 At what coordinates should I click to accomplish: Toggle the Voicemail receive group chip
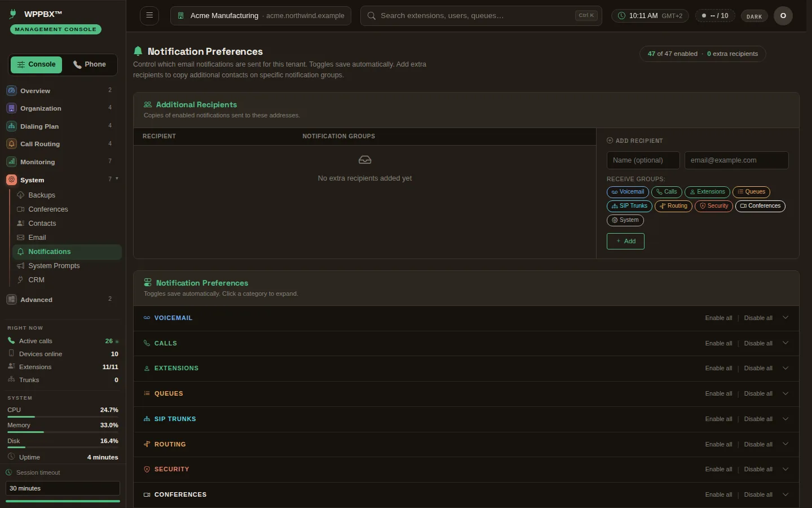(628, 192)
